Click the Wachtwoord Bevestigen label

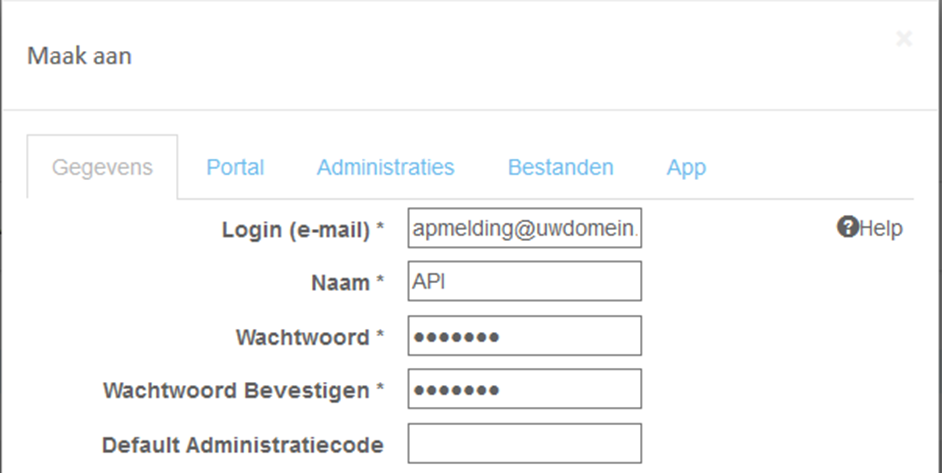[243, 390]
